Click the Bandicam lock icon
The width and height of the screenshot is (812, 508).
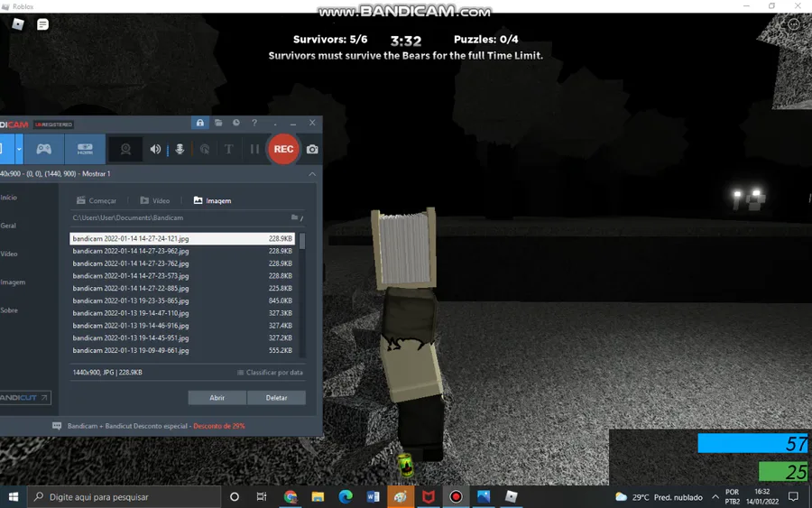pos(200,123)
